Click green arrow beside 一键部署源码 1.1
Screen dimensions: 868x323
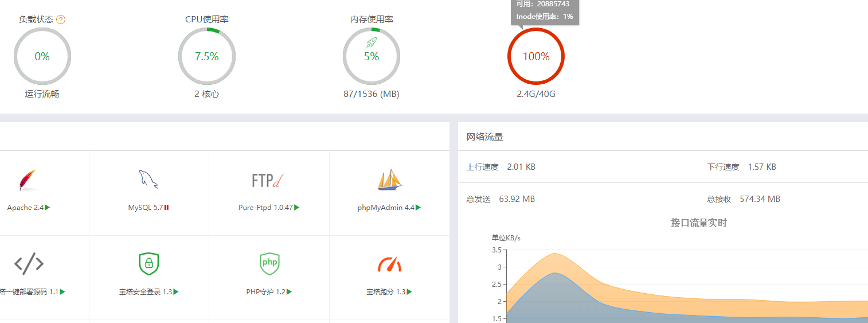coord(62,292)
